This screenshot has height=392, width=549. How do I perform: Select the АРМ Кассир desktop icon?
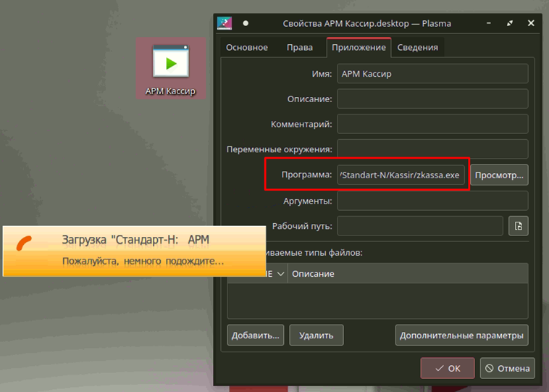[x=170, y=69]
